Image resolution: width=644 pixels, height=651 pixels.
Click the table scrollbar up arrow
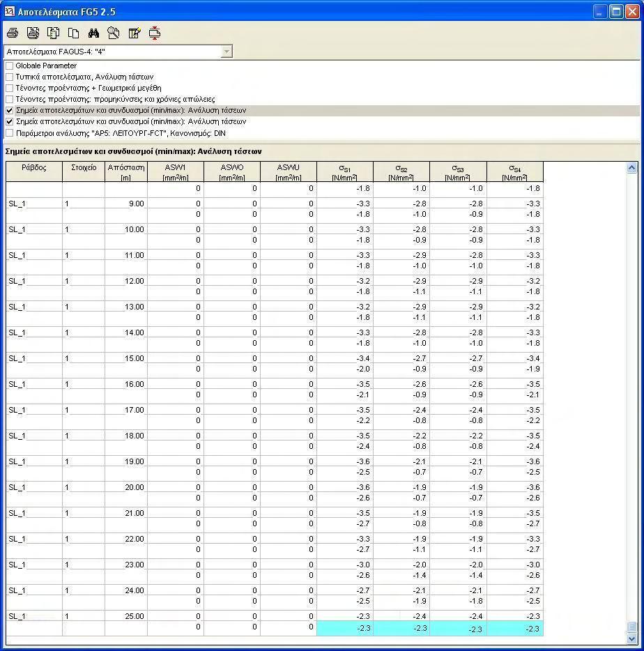pyautogui.click(x=631, y=168)
